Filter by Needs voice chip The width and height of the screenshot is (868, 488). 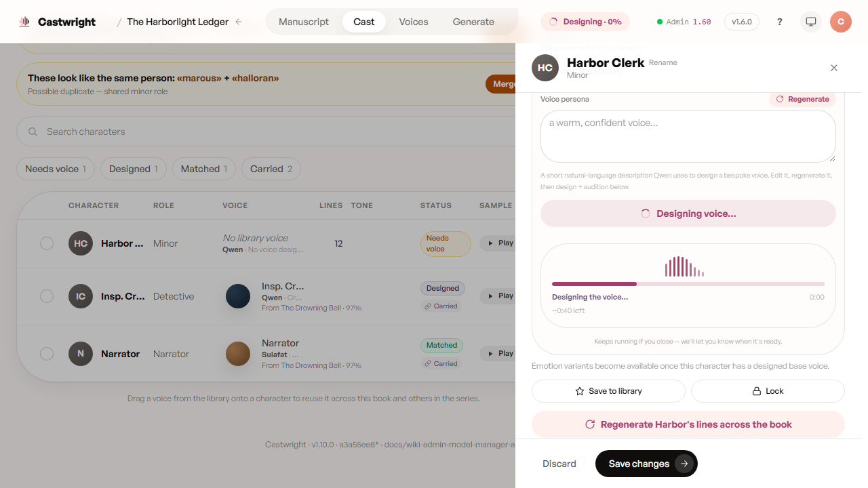click(56, 169)
